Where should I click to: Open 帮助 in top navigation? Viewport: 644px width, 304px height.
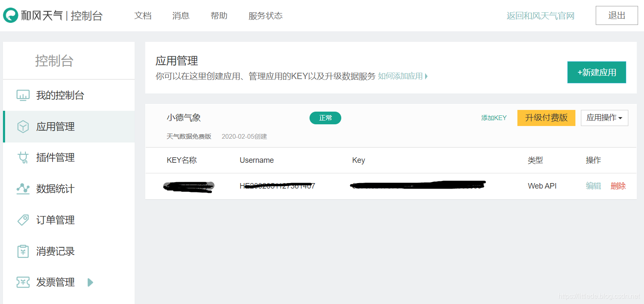click(219, 16)
